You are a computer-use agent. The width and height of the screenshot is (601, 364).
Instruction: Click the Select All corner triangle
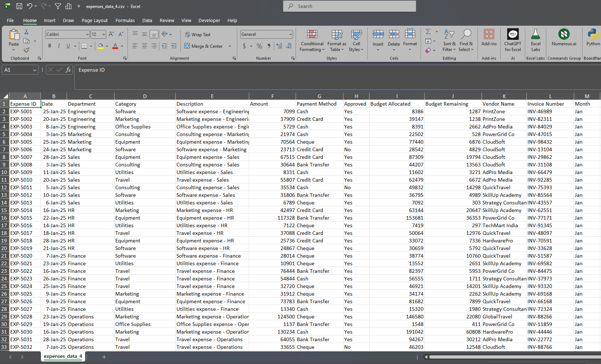click(5, 96)
